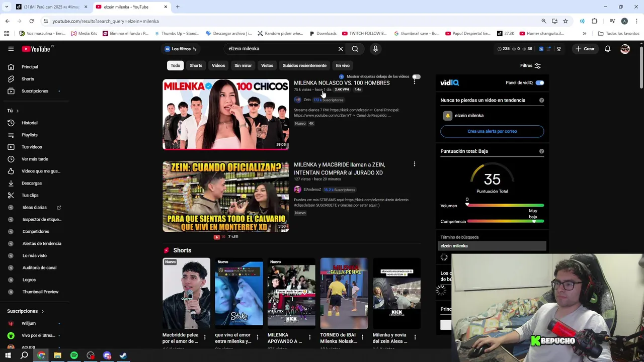Viewport: 644px width, 362px height.
Task: Select the Videos filter chip
Action: pyautogui.click(x=218, y=65)
